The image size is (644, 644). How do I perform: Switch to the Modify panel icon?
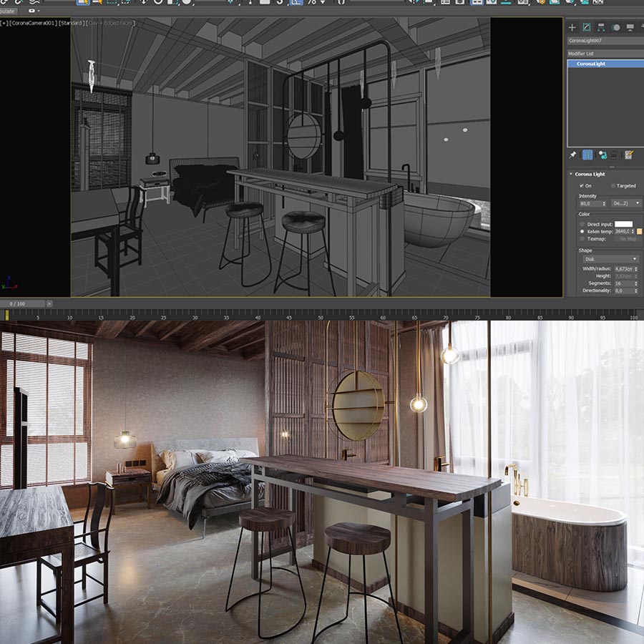click(586, 27)
